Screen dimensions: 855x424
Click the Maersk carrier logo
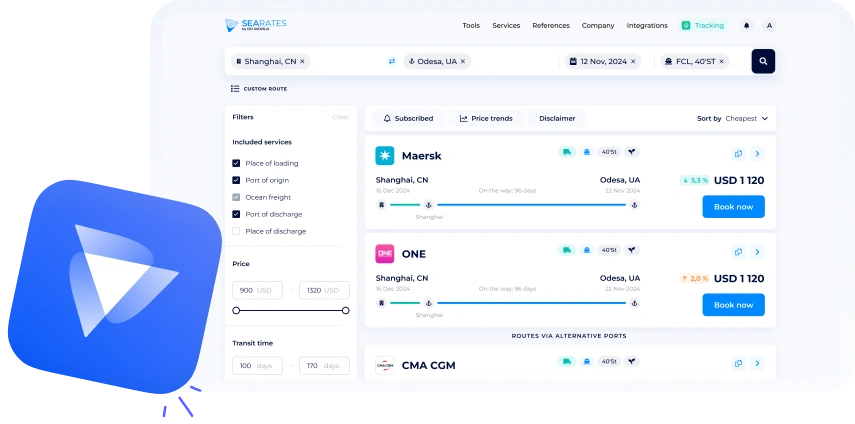[x=385, y=155]
